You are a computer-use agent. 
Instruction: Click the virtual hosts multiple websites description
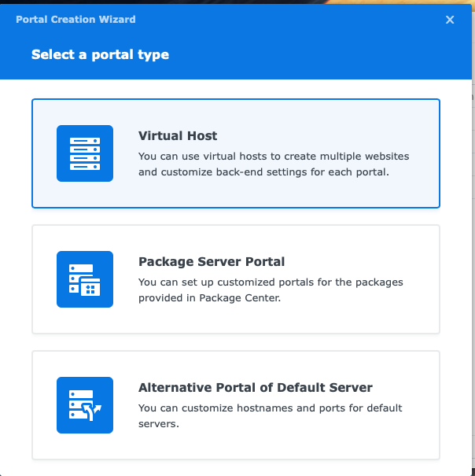274,164
